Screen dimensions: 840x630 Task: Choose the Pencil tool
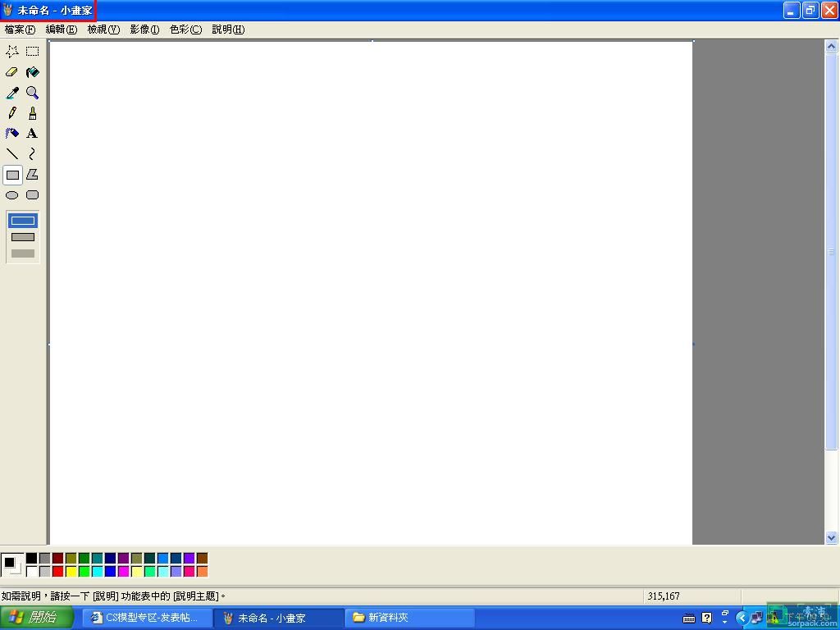coord(11,113)
